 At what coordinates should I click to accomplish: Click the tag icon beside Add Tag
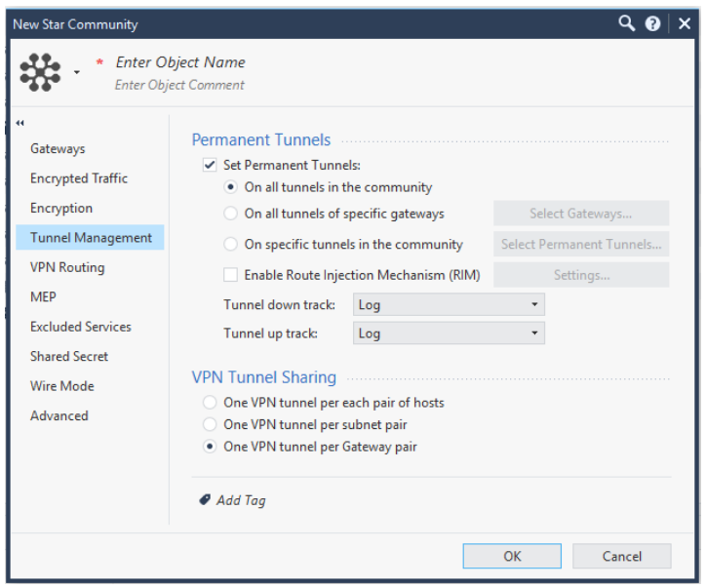[x=205, y=499]
